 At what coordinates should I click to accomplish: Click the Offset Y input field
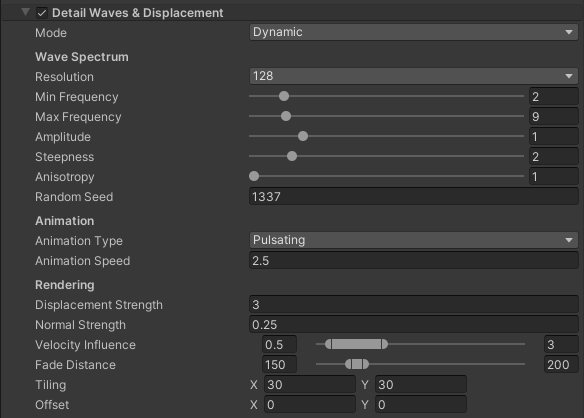[421, 405]
